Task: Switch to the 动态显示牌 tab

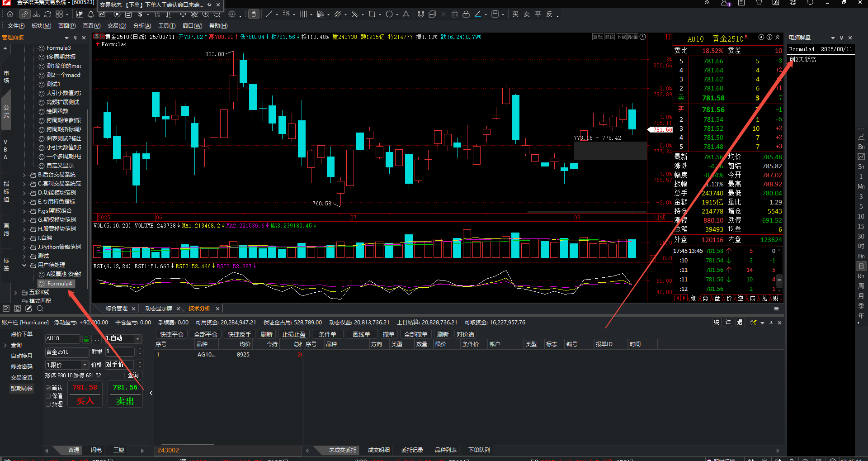Action: [159, 309]
